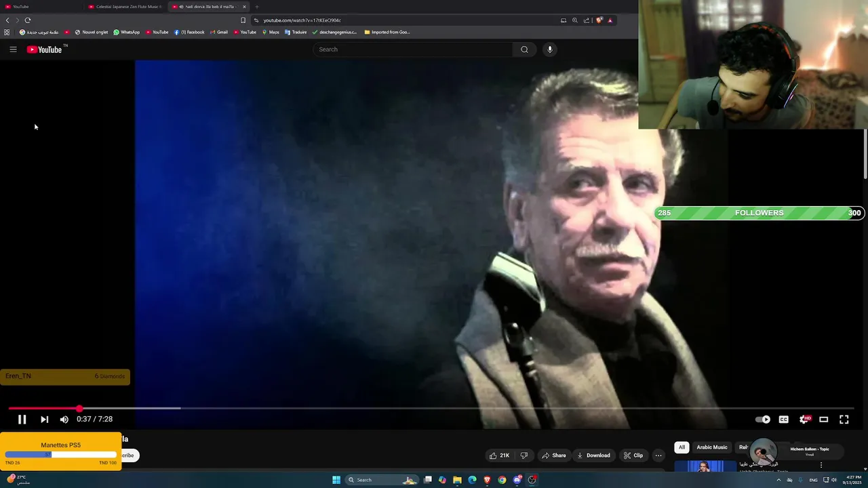Mute the video with the speaker button
Viewport: 868px width, 488px height.
(64, 420)
